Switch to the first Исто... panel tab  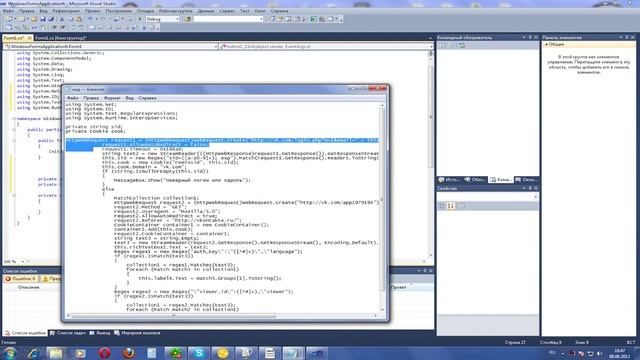coord(449,180)
